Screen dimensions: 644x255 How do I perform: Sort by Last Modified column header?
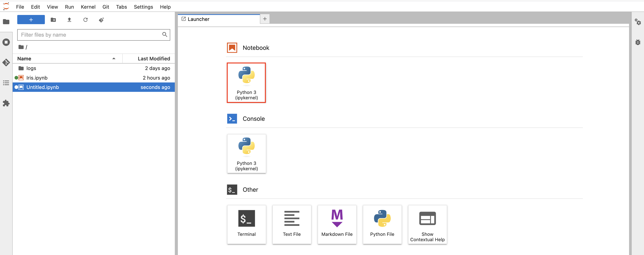154,58
